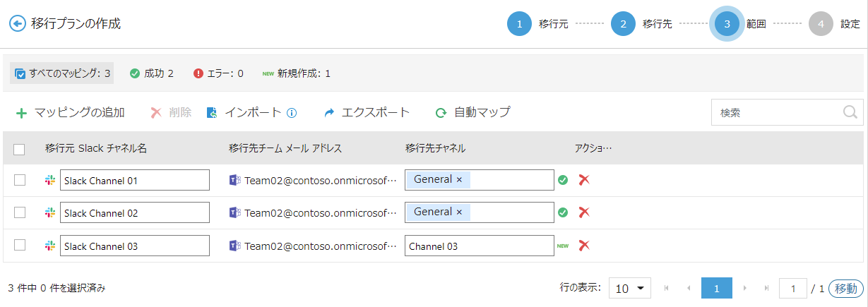Click the page number input field
Screen dimensions: 868x307
(x=793, y=288)
